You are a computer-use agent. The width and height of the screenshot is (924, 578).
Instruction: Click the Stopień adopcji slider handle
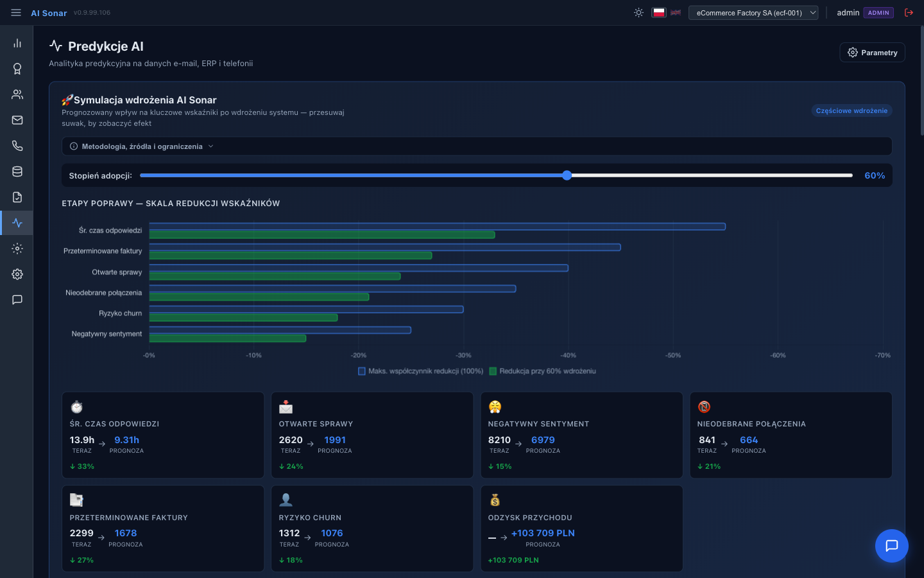tap(567, 175)
